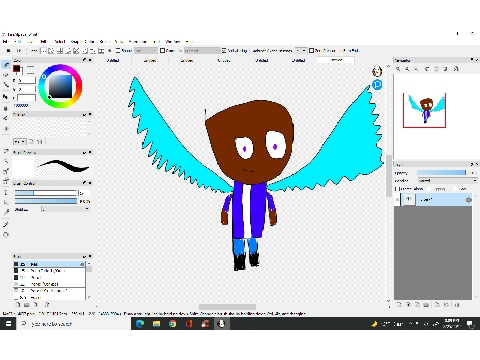The width and height of the screenshot is (480, 360).
Task: Click the Navigator preview thumbnail
Action: 424,110
